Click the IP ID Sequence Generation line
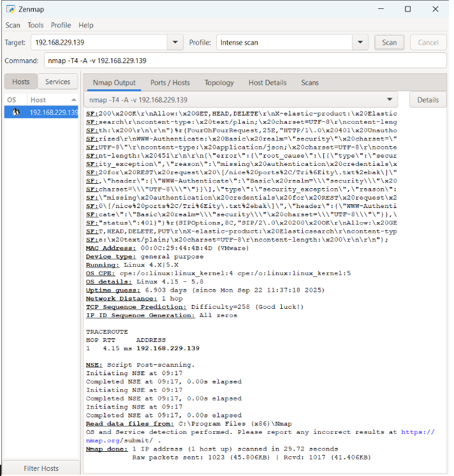 coord(161,315)
